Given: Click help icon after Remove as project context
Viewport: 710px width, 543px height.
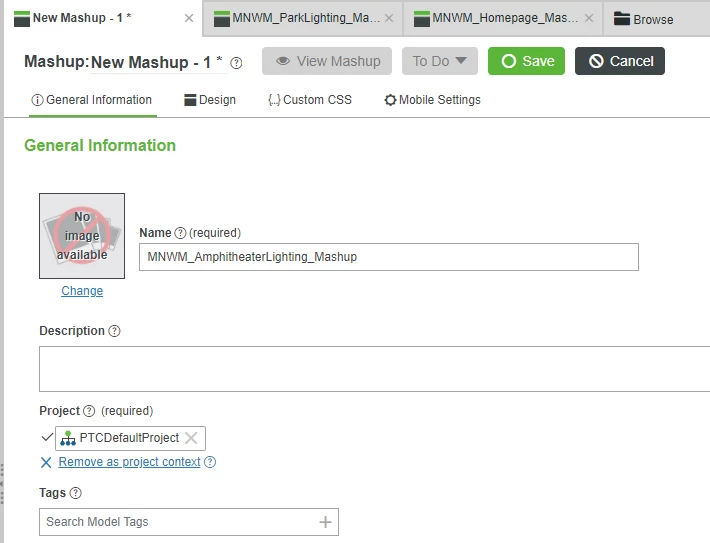Looking at the screenshot, I should [210, 462].
